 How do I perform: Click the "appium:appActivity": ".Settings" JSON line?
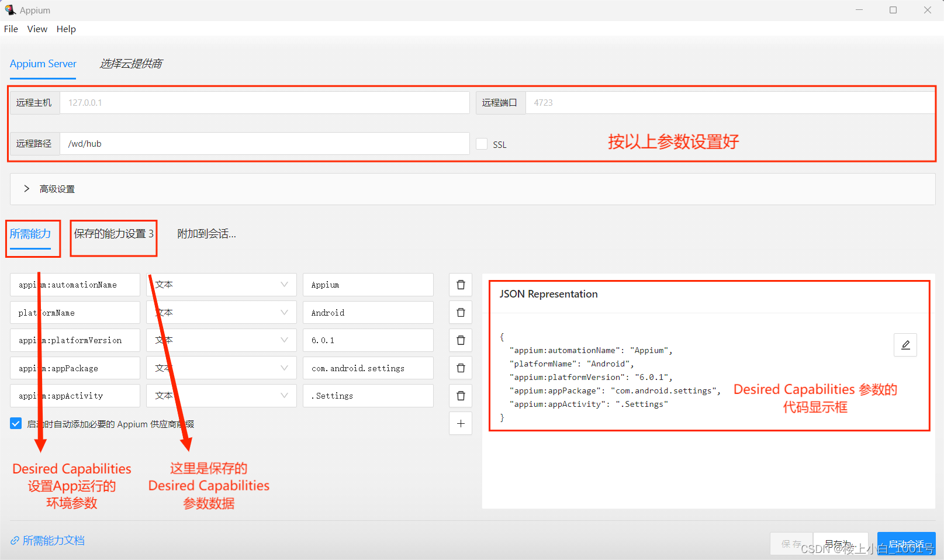(x=589, y=404)
